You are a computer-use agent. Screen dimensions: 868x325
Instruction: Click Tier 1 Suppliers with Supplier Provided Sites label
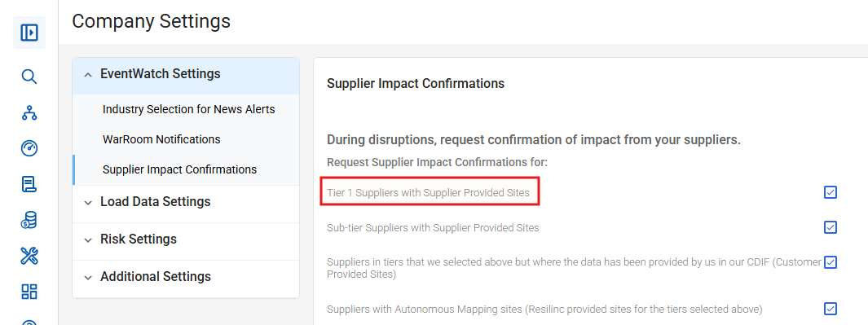[x=429, y=193]
